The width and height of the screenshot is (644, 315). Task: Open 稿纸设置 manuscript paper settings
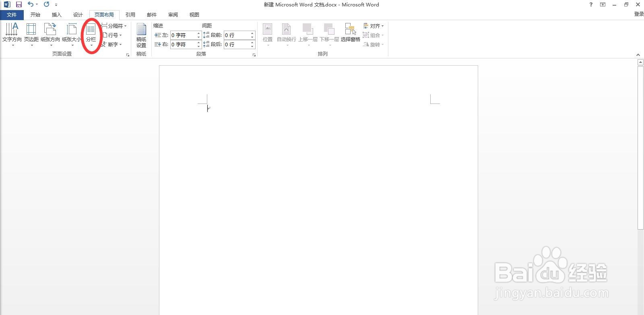(x=141, y=35)
